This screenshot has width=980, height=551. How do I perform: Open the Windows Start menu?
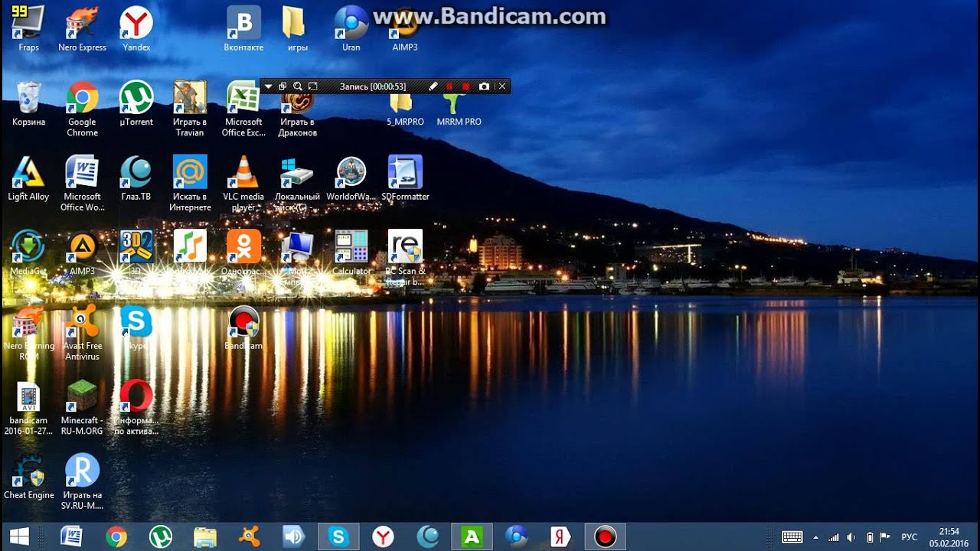(x=19, y=536)
